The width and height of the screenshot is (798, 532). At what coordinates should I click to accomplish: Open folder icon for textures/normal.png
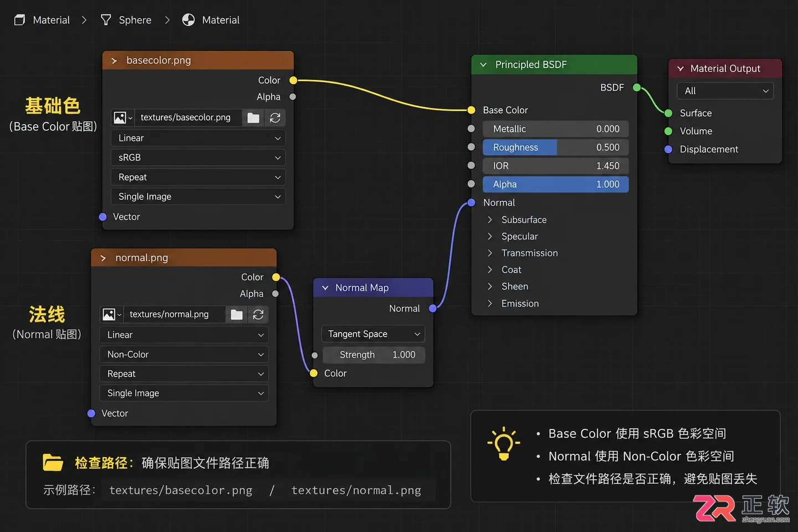237,314
